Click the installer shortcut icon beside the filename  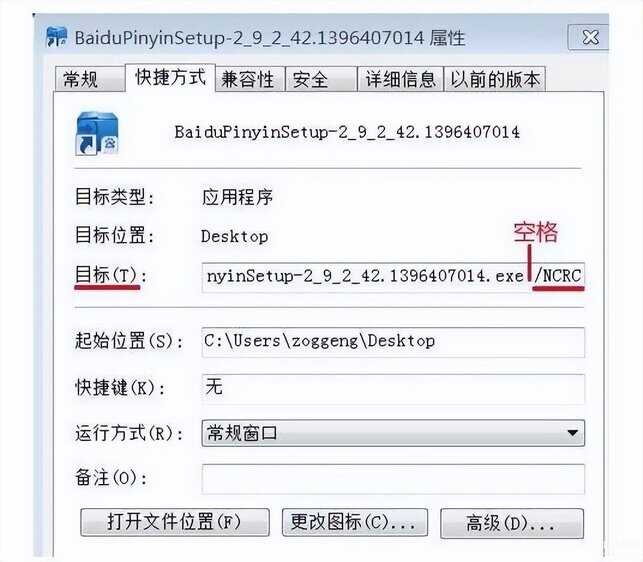pyautogui.click(x=97, y=133)
